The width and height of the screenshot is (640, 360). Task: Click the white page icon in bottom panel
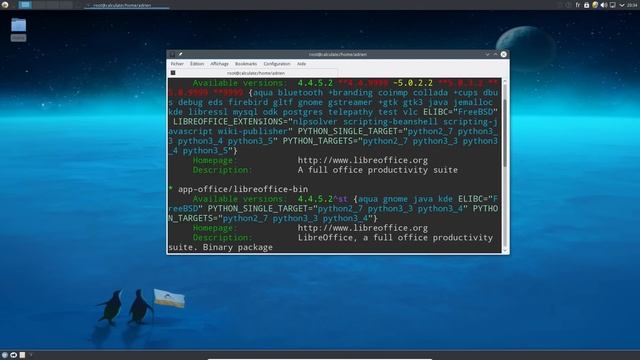coord(22,355)
